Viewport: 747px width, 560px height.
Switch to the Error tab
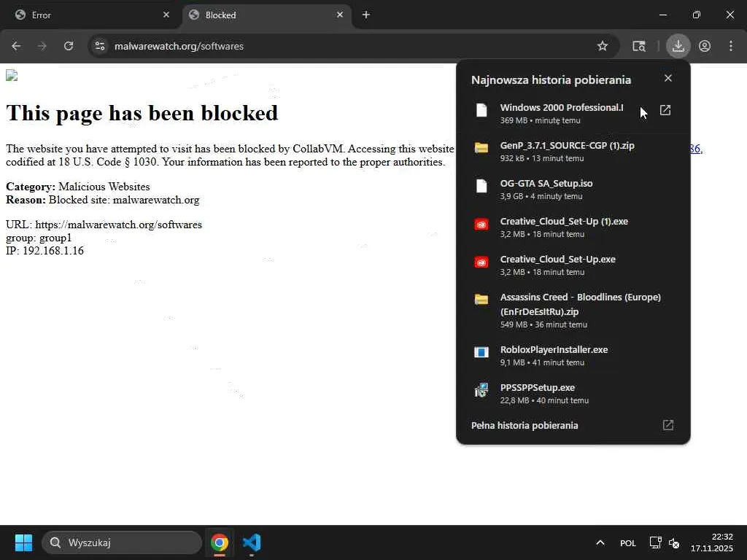pos(90,15)
